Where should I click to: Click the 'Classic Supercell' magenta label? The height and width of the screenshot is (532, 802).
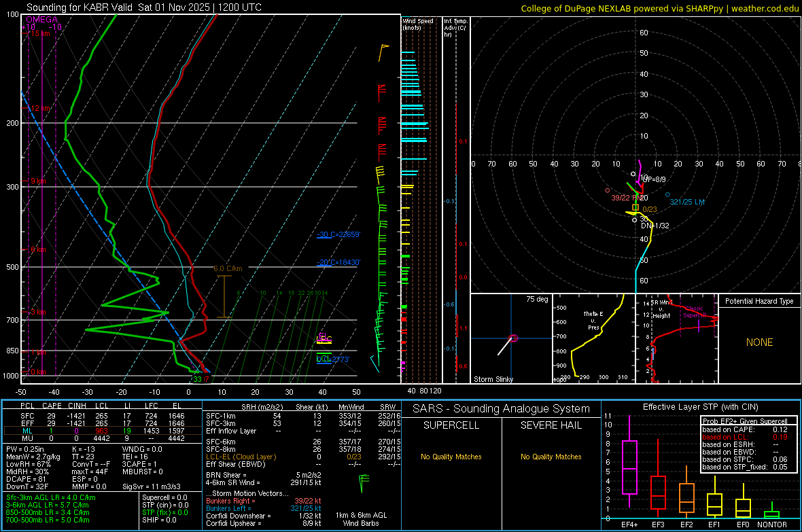coord(694,312)
